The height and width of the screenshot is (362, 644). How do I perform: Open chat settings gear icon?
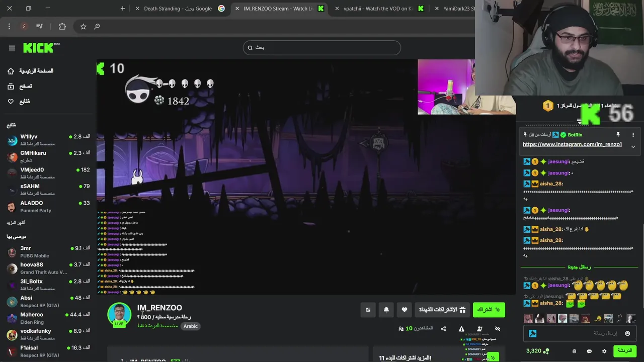click(x=604, y=351)
